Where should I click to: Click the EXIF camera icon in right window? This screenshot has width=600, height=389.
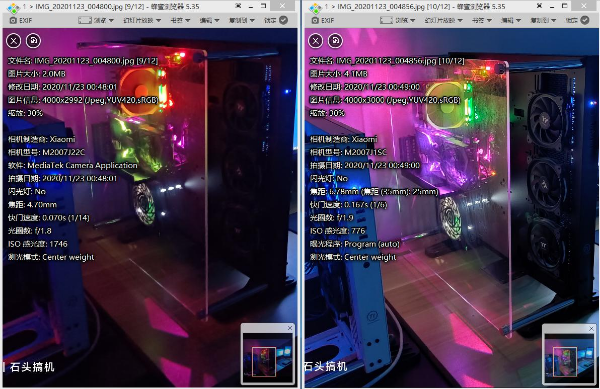(x=315, y=20)
